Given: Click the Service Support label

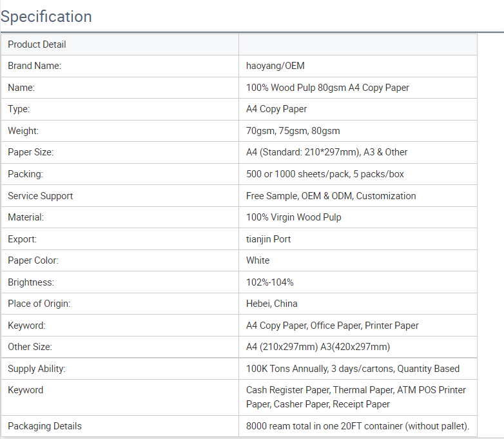Looking at the screenshot, I should pyautogui.click(x=40, y=196).
